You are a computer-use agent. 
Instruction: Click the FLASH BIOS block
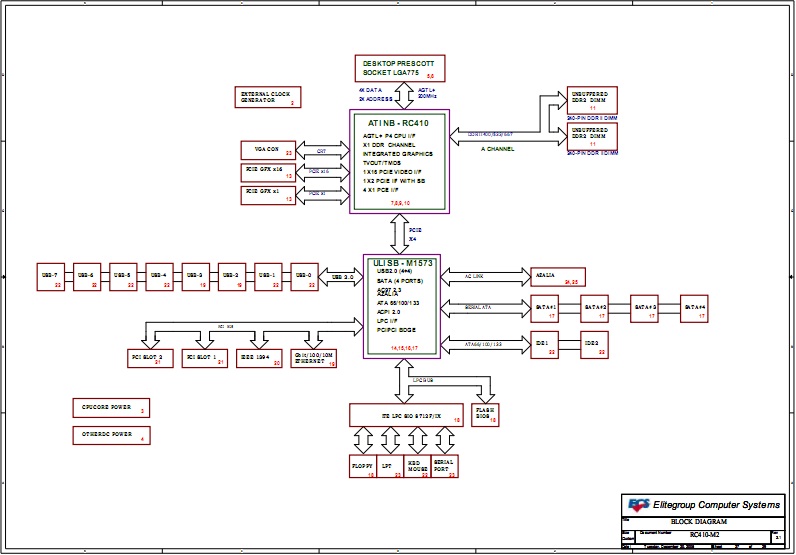pos(485,415)
